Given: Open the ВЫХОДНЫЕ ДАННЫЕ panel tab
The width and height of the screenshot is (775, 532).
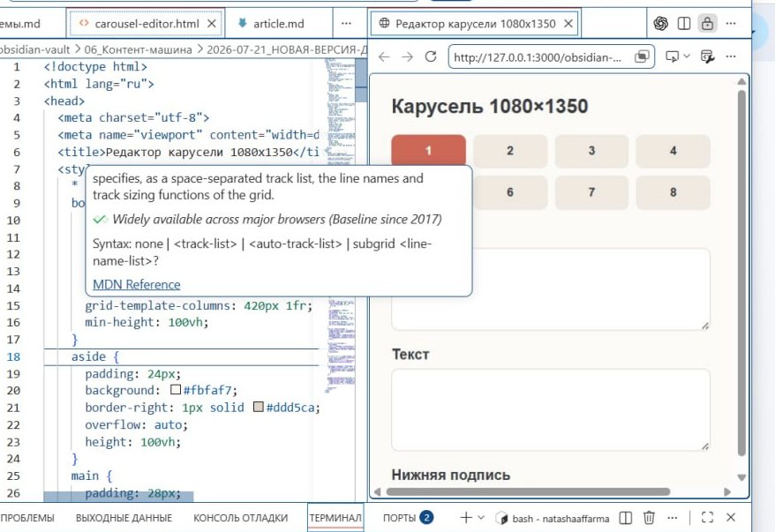Looking at the screenshot, I should point(124,518).
